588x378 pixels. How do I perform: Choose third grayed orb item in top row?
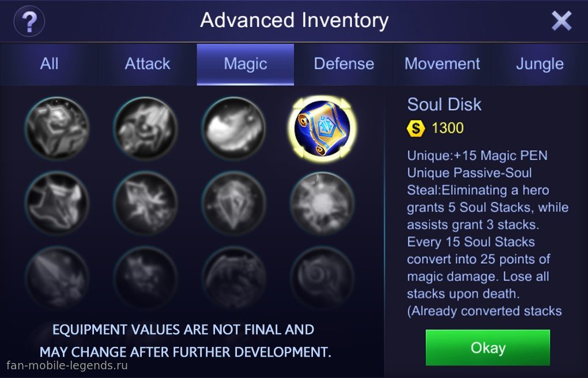(x=234, y=128)
